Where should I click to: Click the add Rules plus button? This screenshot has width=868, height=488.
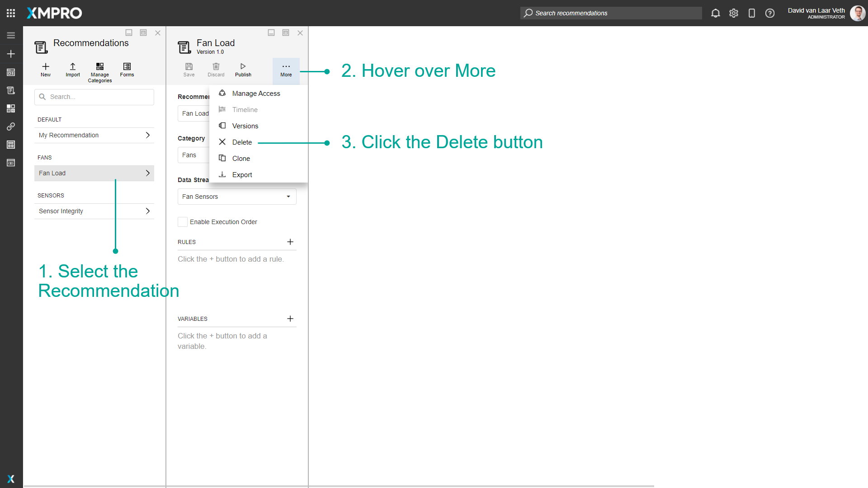point(290,242)
